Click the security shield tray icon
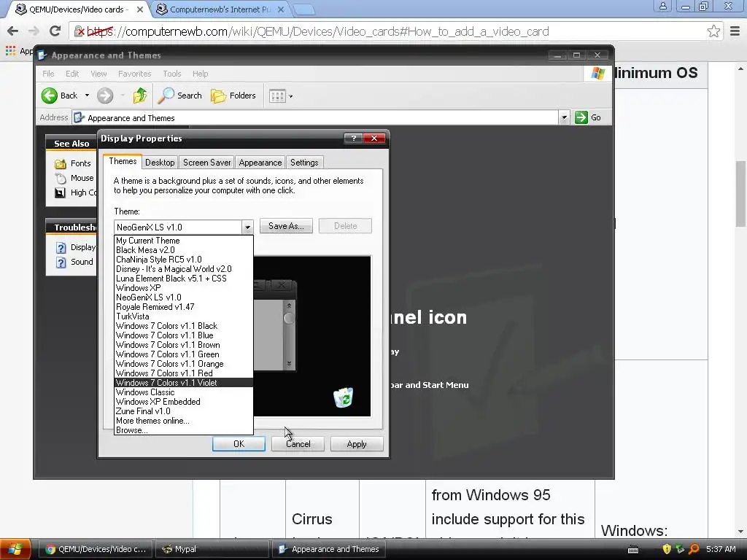The width and height of the screenshot is (747, 560). click(x=667, y=549)
